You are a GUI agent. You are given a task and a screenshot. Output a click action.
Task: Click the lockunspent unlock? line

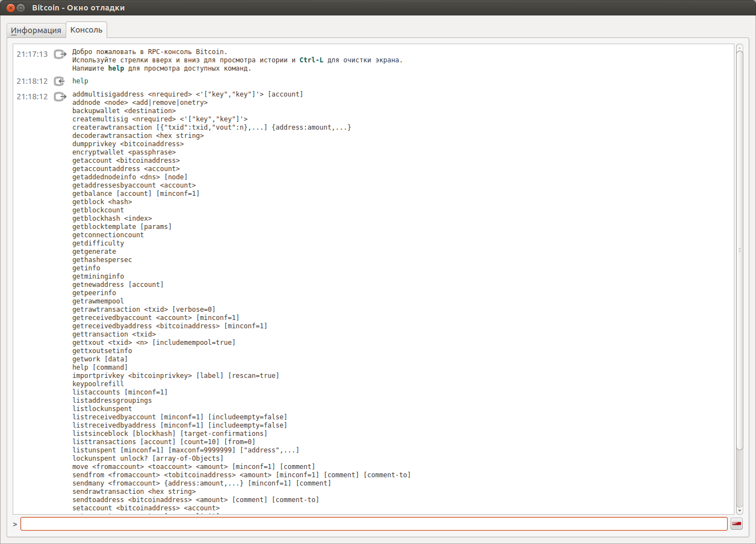(148, 458)
